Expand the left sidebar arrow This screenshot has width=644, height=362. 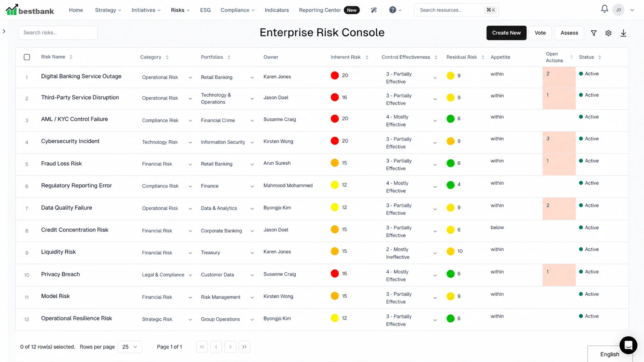pyautogui.click(x=4, y=31)
